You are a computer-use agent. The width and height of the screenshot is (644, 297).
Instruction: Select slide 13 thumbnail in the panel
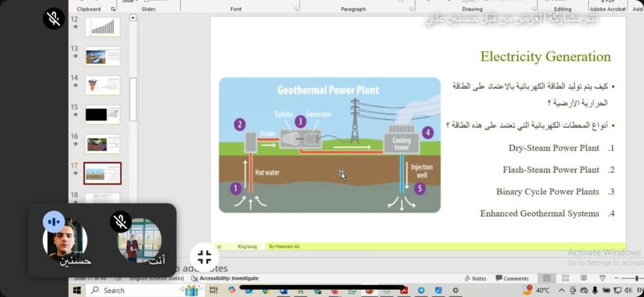pyautogui.click(x=102, y=57)
